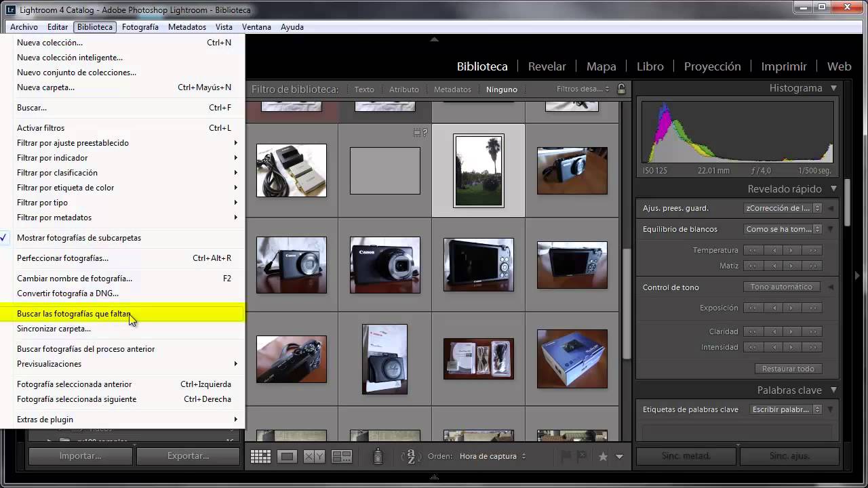The image size is (868, 488).
Task: Open the Archivo menu
Action: (24, 27)
